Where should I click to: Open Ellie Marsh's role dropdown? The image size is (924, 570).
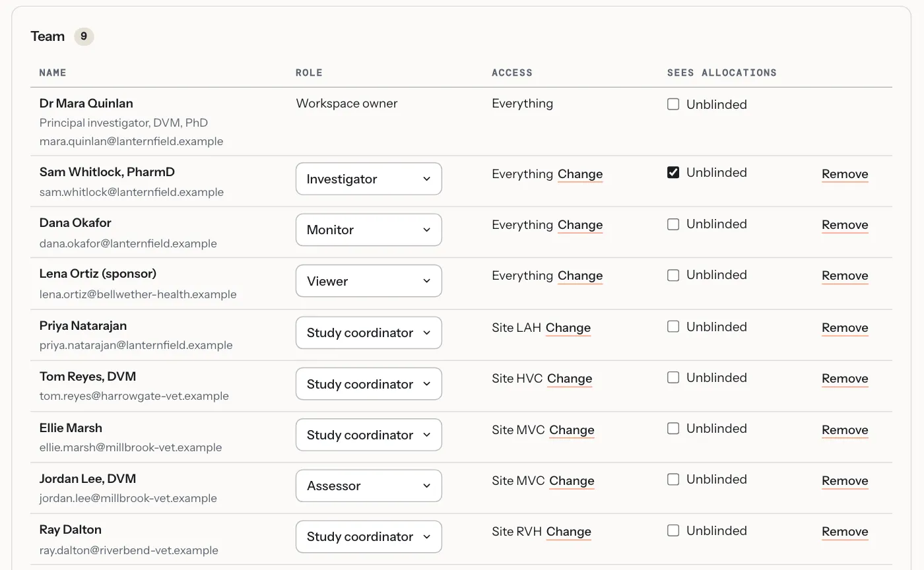[x=368, y=435]
